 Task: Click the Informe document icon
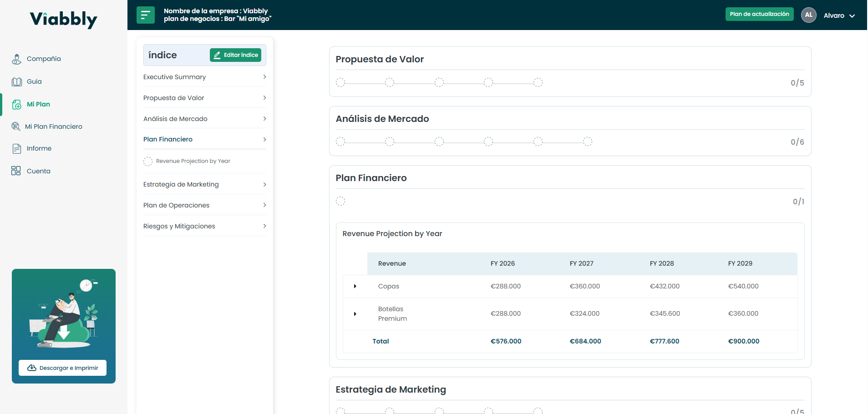[x=17, y=149]
